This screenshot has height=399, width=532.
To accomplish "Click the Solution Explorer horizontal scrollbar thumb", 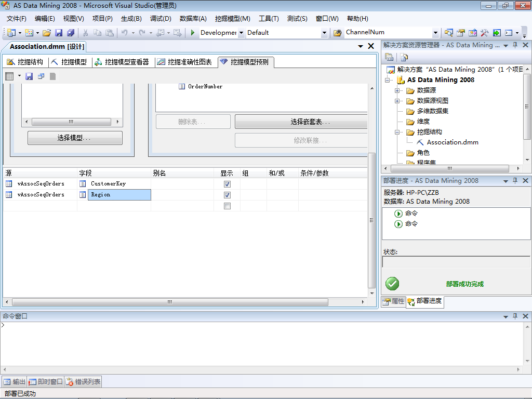I will (450, 168).
